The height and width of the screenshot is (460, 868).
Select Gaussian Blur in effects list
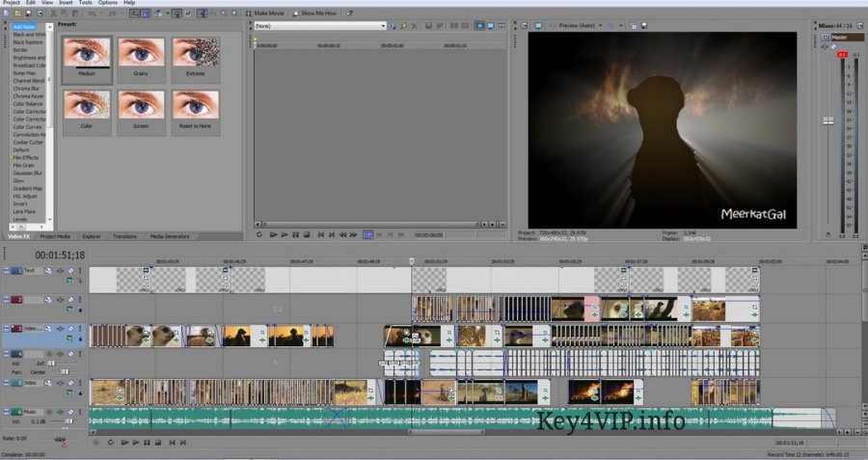[27, 174]
